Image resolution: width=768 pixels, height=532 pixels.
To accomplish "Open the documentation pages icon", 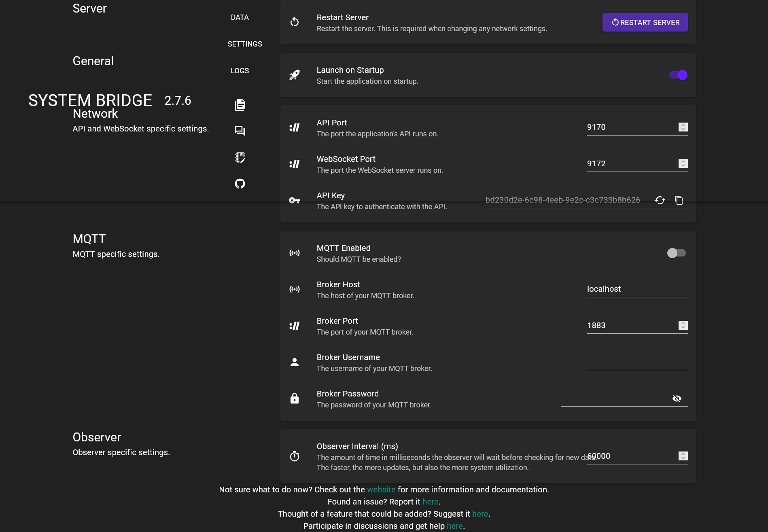I will point(240,104).
